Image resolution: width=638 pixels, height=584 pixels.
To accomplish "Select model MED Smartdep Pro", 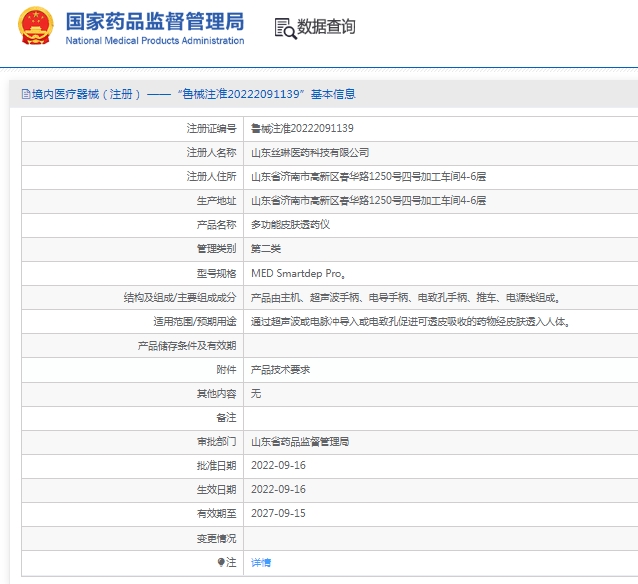I will click(298, 273).
